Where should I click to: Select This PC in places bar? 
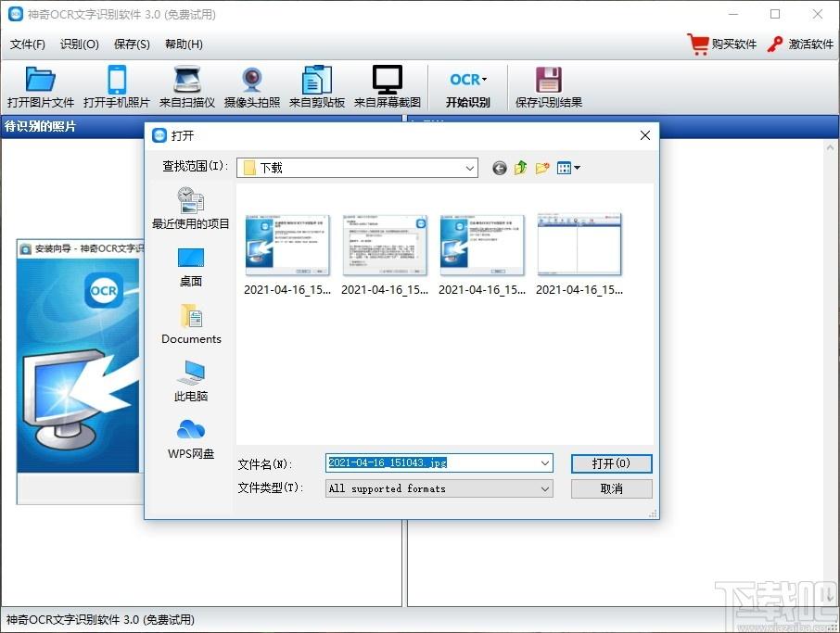(x=191, y=381)
